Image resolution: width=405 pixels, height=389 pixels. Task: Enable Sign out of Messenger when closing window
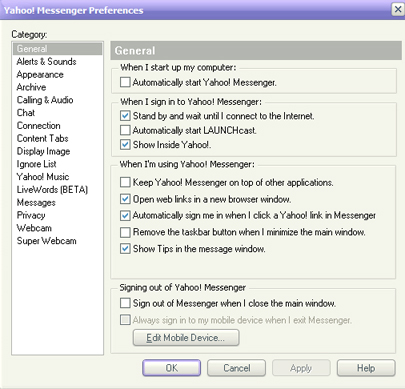point(125,303)
